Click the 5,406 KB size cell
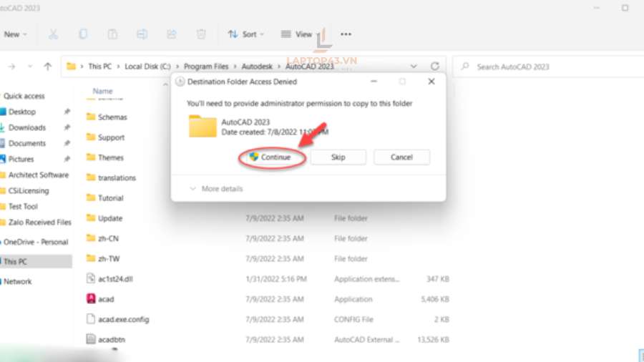The height and width of the screenshot is (362, 644). [435, 299]
